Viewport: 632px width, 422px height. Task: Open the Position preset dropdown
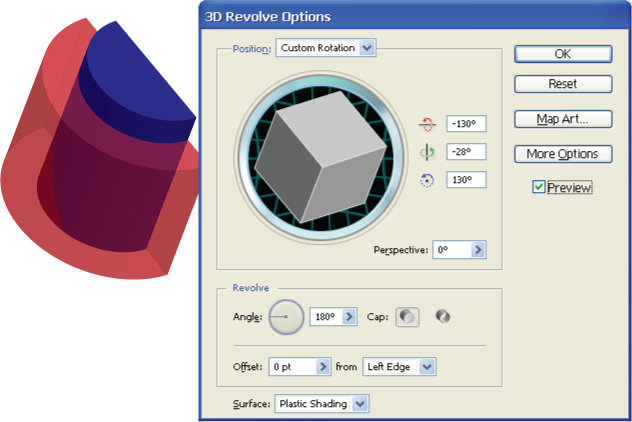point(326,48)
